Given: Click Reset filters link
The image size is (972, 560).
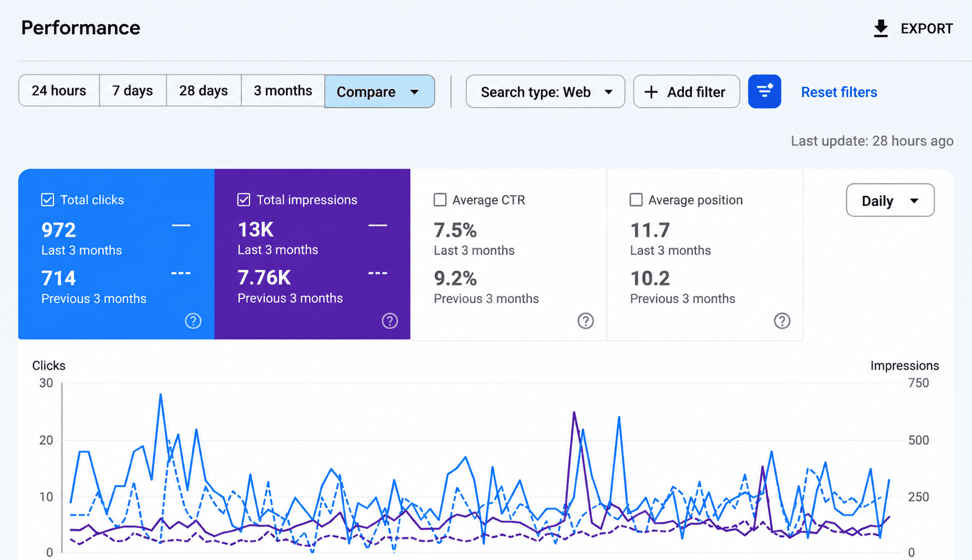Looking at the screenshot, I should (839, 92).
